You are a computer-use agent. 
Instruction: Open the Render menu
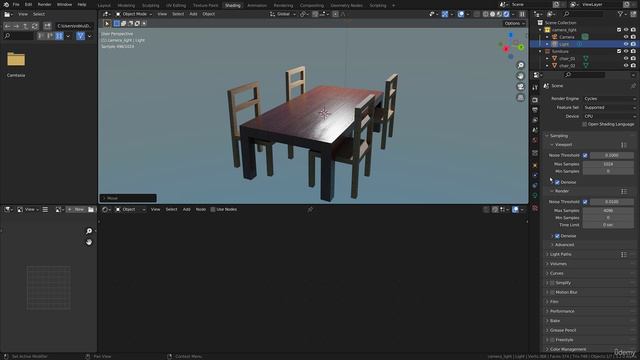tap(44, 4)
